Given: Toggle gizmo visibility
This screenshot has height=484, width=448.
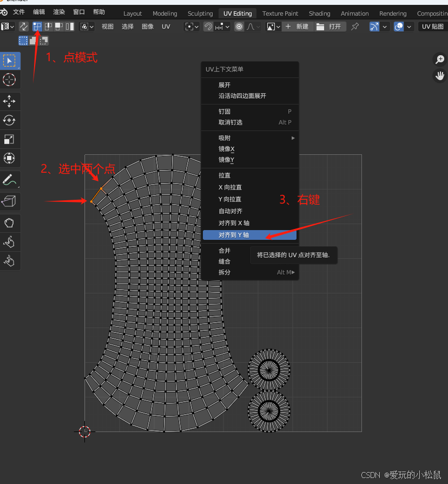Looking at the screenshot, I should coord(374,27).
